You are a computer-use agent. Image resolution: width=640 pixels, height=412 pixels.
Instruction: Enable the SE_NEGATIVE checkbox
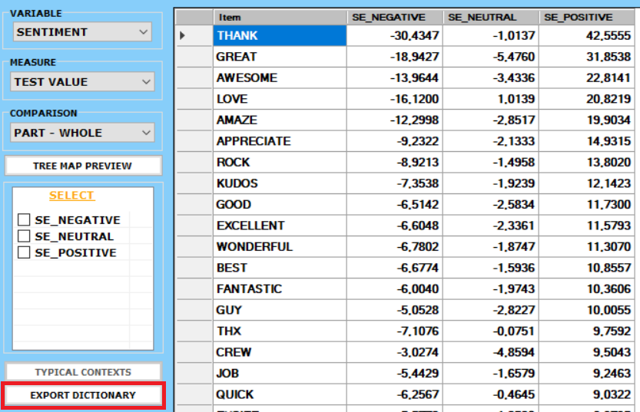click(25, 220)
